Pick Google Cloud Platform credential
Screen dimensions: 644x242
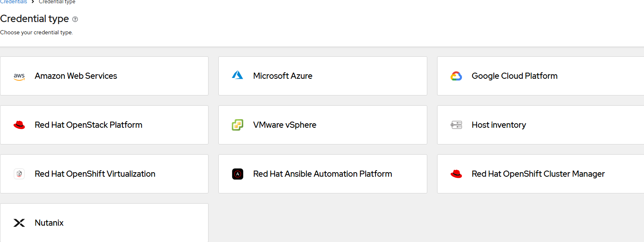(x=514, y=76)
